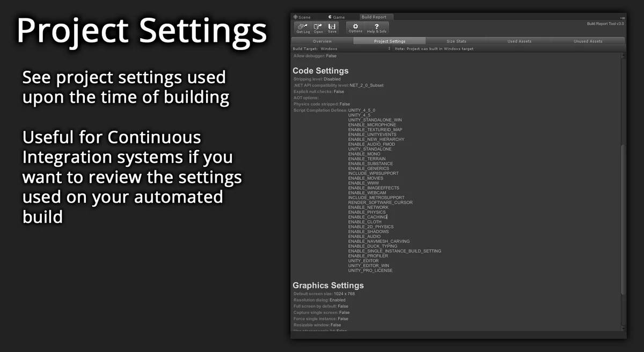The image size is (644, 352).
Task: Click the Code Settings heading
Action: pyautogui.click(x=320, y=71)
